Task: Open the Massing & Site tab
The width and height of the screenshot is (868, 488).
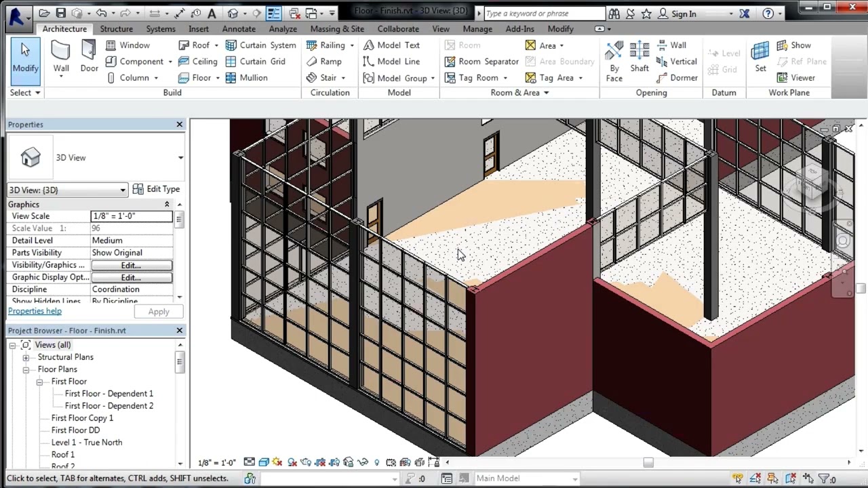Action: (x=337, y=29)
